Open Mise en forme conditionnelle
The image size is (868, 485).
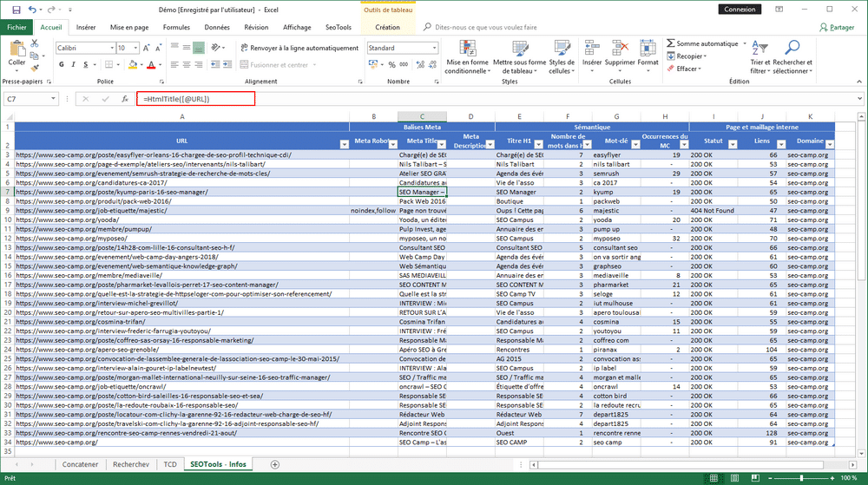point(468,57)
